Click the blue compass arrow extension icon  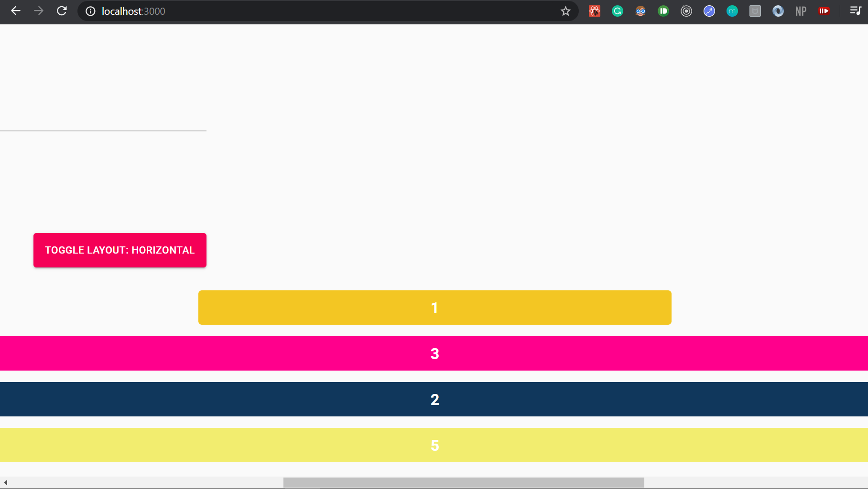709,11
